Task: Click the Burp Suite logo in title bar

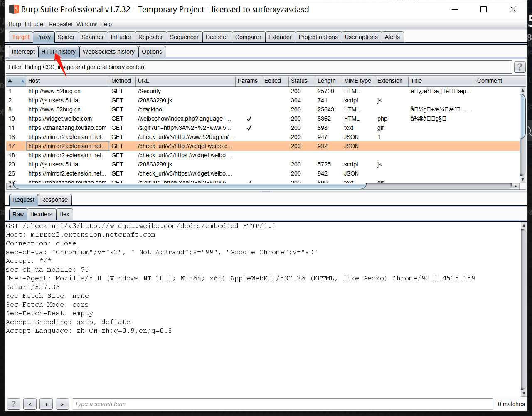Action: [x=14, y=9]
